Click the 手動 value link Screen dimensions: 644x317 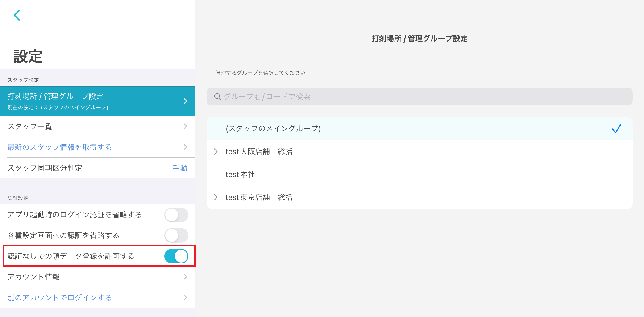[180, 168]
